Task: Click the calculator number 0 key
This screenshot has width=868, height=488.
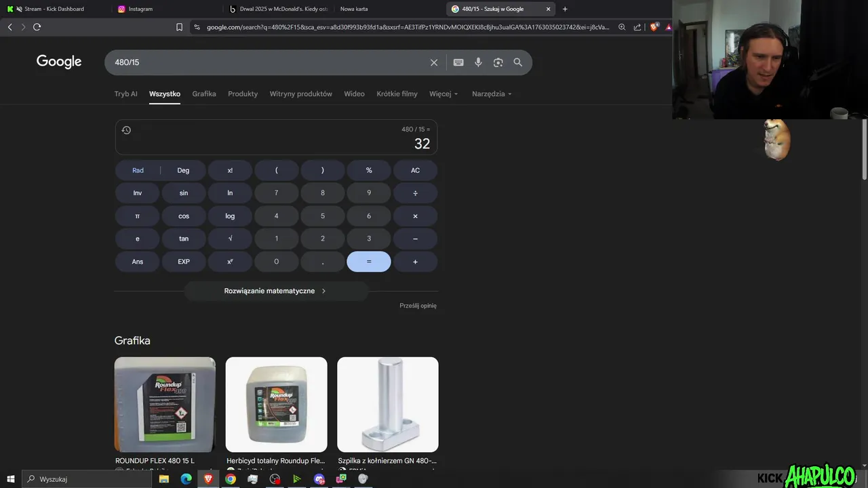Action: [x=276, y=262]
